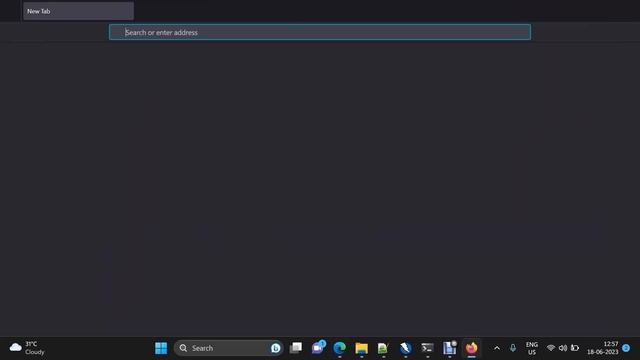Screen dimensions: 640x360
Task: Open File Explorer from the taskbar
Action: click(x=361, y=348)
